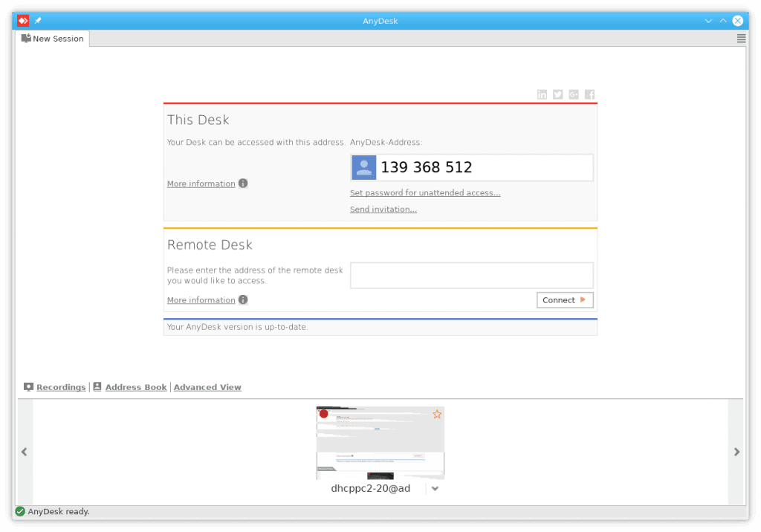
Task: Click the 'AnyDesk ready.' status text
Action: coord(59,511)
